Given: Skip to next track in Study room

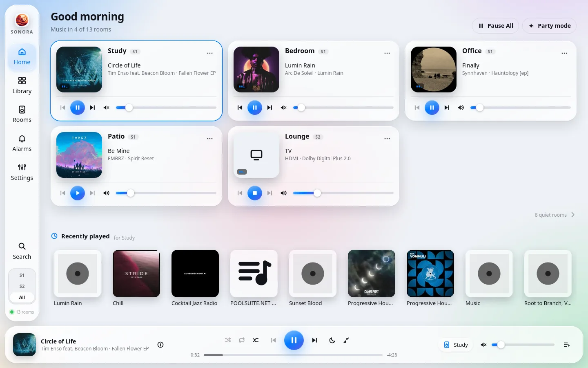Looking at the screenshot, I should 93,108.
